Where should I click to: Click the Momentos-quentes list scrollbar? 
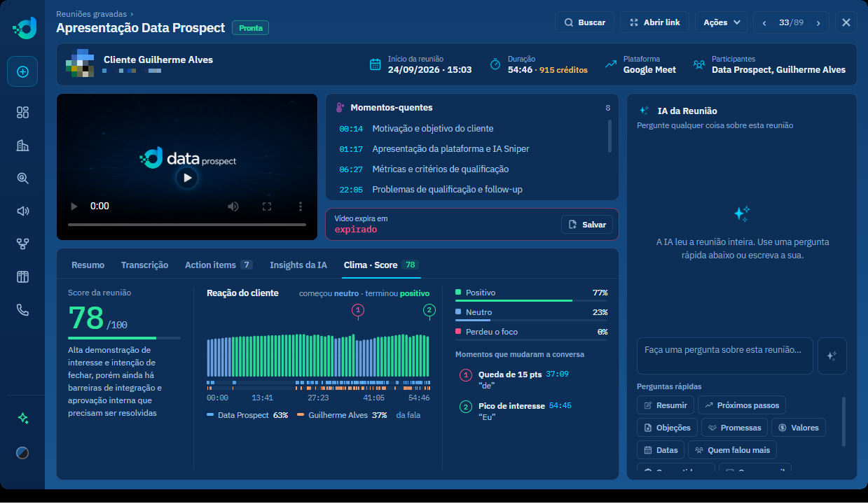tap(609, 136)
